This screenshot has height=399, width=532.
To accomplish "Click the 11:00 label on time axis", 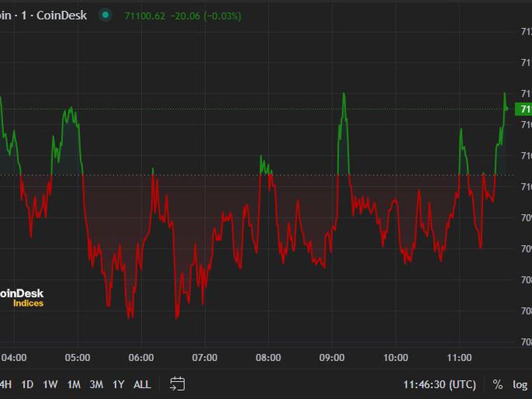I will click(460, 358).
